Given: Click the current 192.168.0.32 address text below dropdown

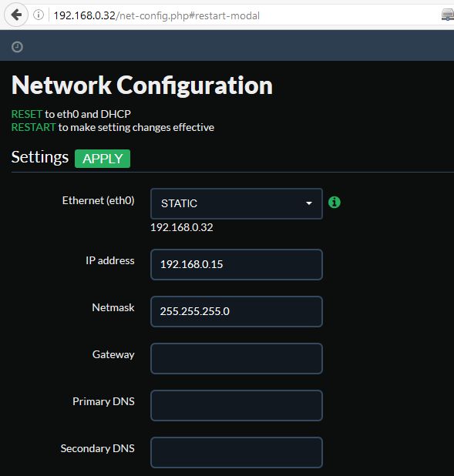Looking at the screenshot, I should (182, 227).
